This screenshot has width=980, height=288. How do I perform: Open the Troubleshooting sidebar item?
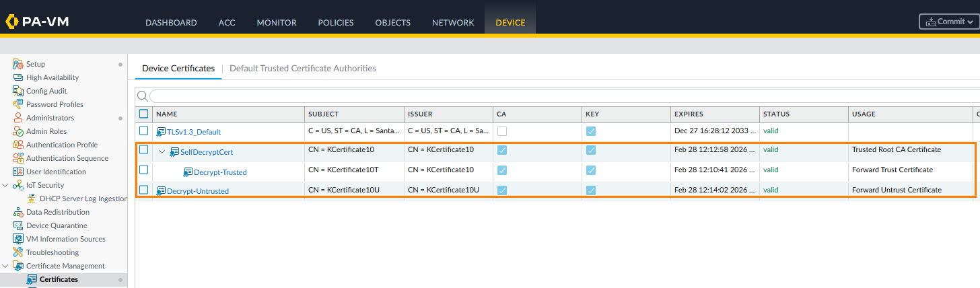point(53,252)
